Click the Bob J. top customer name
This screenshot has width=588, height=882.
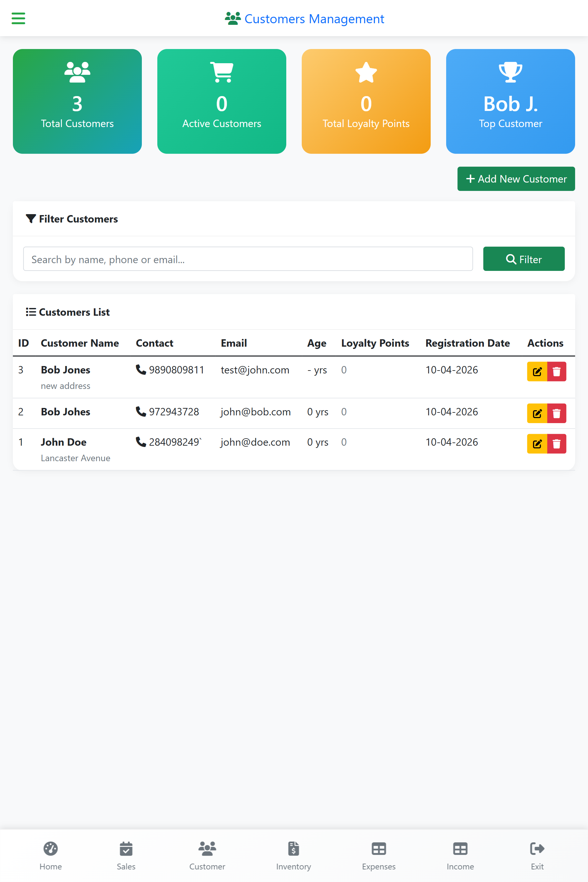point(510,104)
